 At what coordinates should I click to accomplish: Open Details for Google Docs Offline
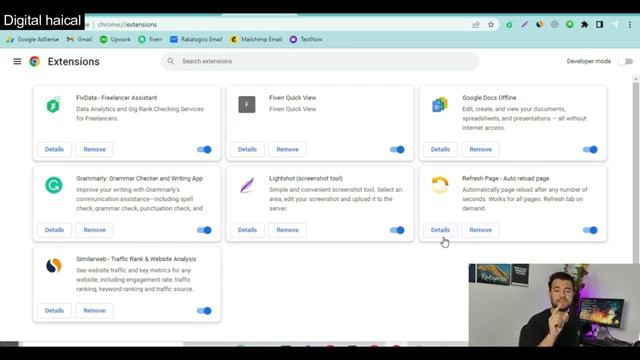tap(440, 149)
